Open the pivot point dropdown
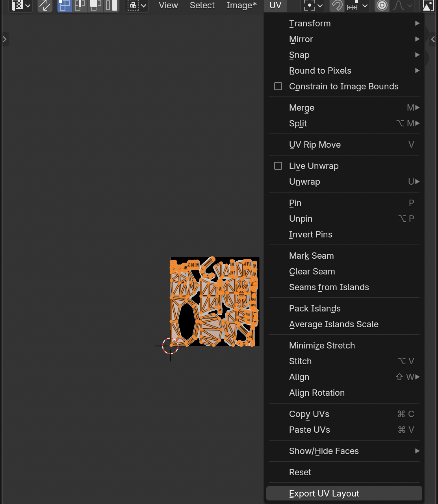This screenshot has height=504, width=438. click(x=313, y=6)
